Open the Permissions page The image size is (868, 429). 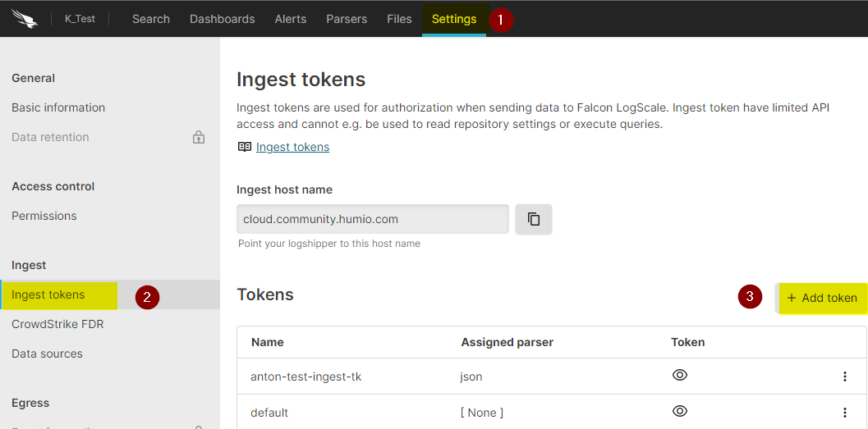(44, 216)
